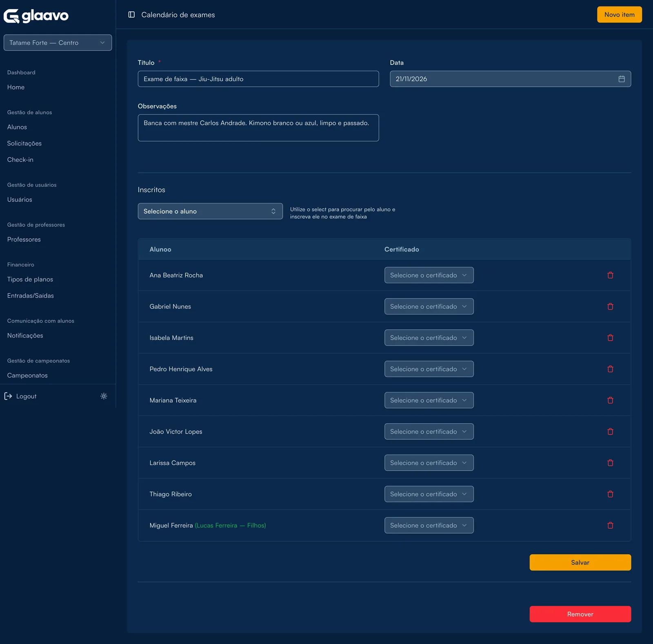Viewport: 653px width, 644px height.
Task: Click the Logout link
Action: pos(27,396)
